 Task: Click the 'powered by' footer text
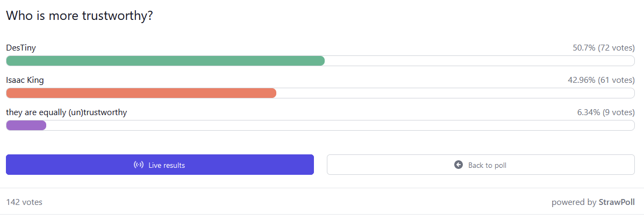point(574,202)
